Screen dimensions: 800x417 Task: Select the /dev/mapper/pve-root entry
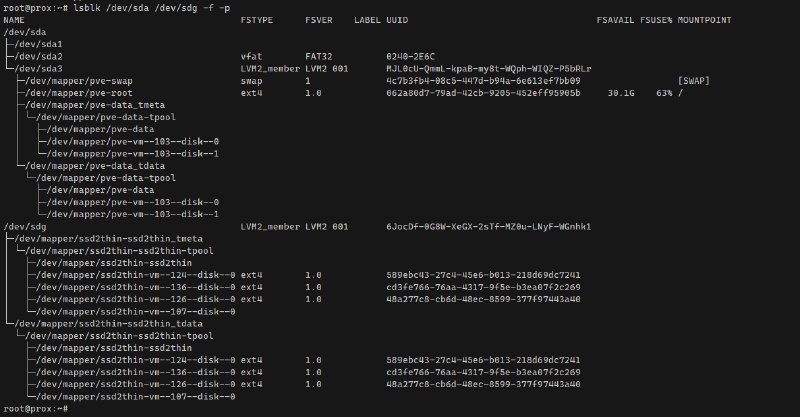79,93
